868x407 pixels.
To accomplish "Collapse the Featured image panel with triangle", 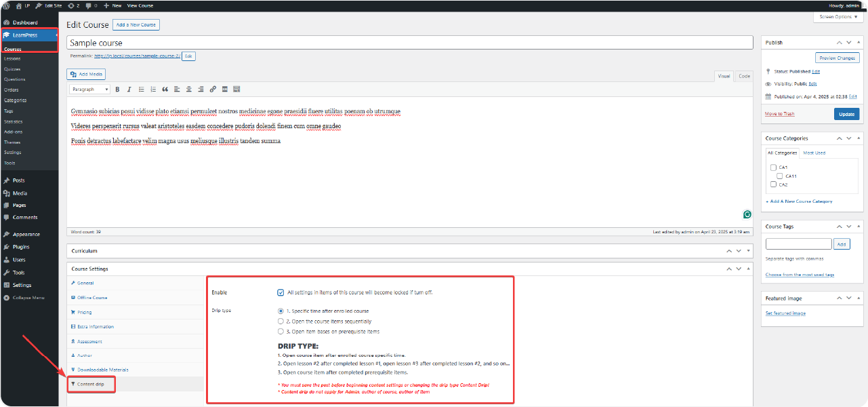I will (x=859, y=298).
